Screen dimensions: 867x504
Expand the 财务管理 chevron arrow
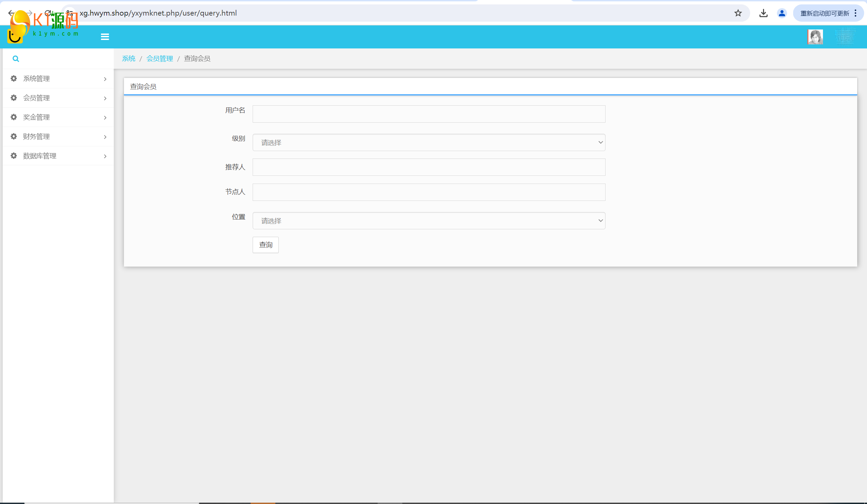click(x=105, y=137)
